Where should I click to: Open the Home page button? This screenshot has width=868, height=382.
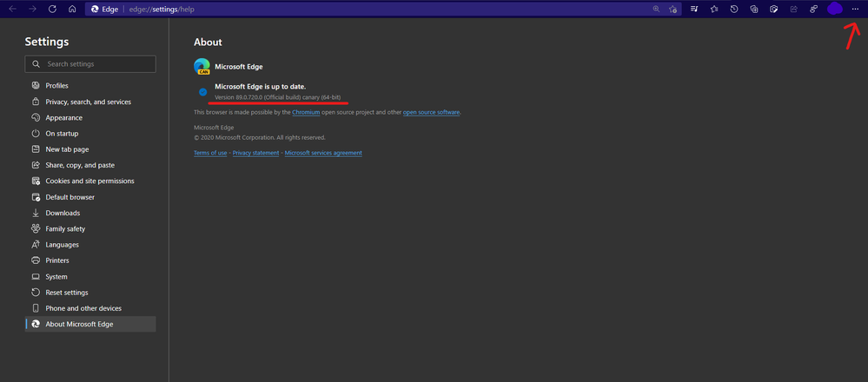[72, 9]
